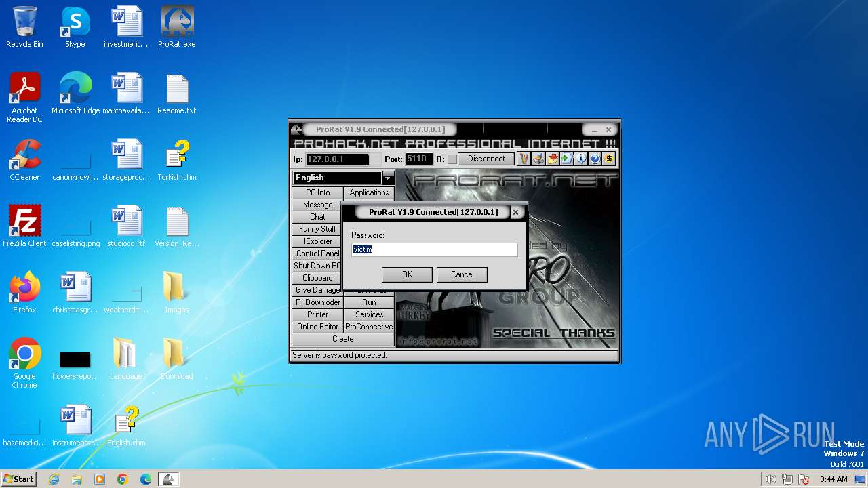Click the Password input field
This screenshot has width=868, height=488.
click(x=435, y=249)
